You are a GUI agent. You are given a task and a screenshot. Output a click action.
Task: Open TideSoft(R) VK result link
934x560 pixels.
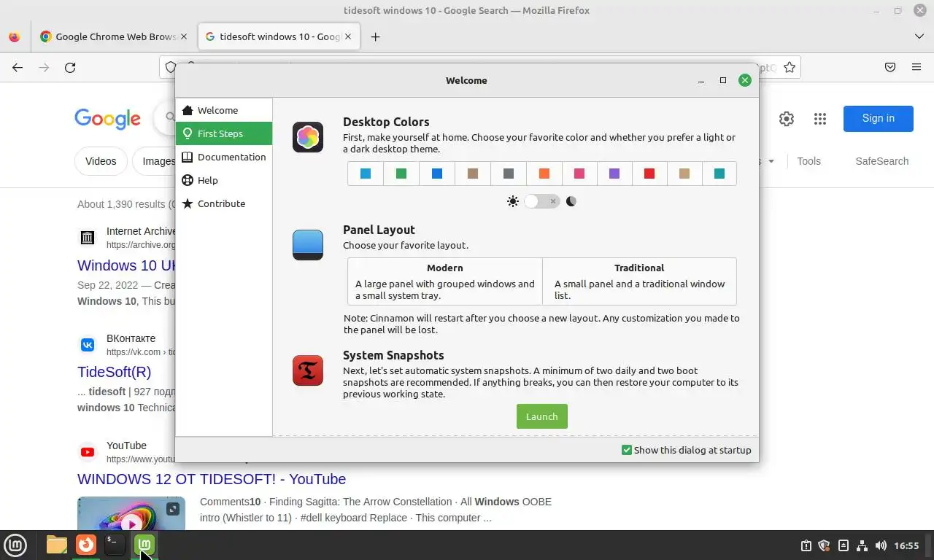tap(115, 372)
